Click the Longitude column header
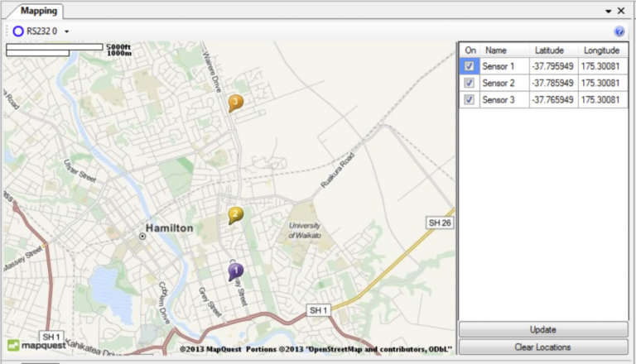Image resolution: width=636 pixels, height=364 pixels. 603,50
